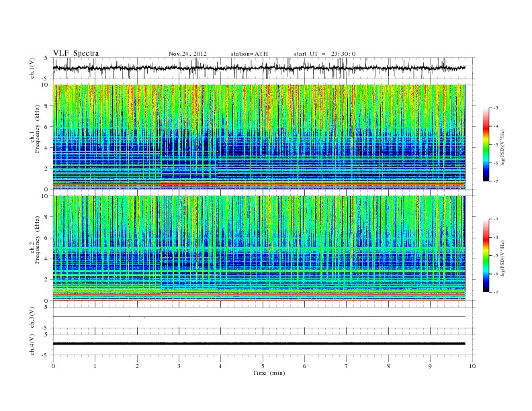
Task: Click the "-7" tick on ch.2 colorbar
Action: 496,292
